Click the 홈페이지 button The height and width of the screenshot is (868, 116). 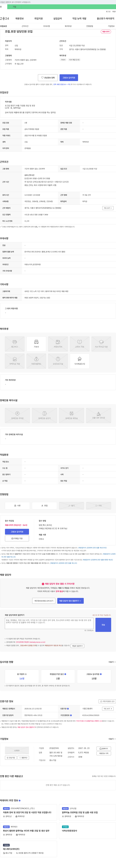(x=104, y=749)
